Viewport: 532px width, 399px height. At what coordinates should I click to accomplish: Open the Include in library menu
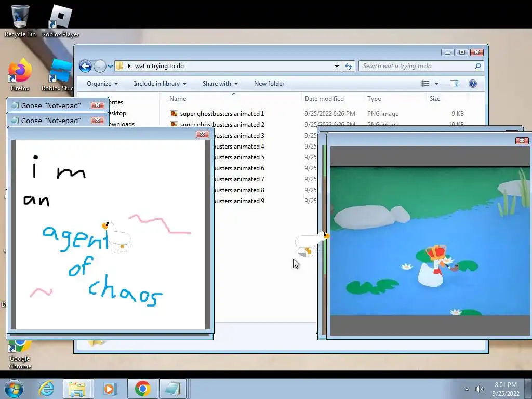point(160,84)
